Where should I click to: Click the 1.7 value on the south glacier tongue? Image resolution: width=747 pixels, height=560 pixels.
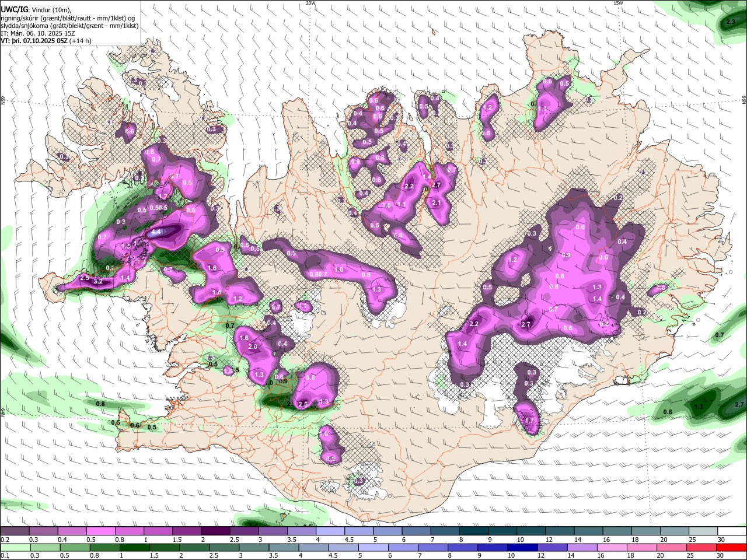click(530, 421)
